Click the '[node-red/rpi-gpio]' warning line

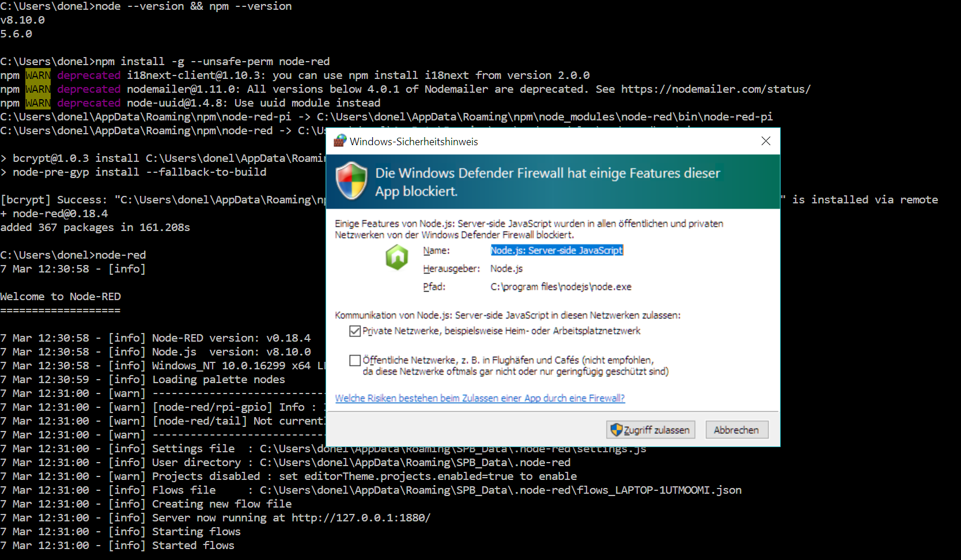[163, 407]
